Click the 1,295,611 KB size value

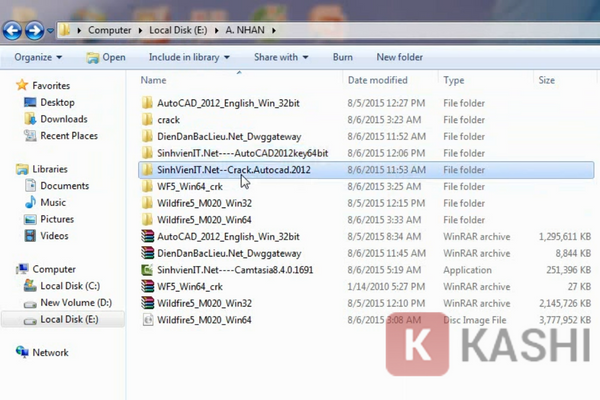[x=565, y=237]
